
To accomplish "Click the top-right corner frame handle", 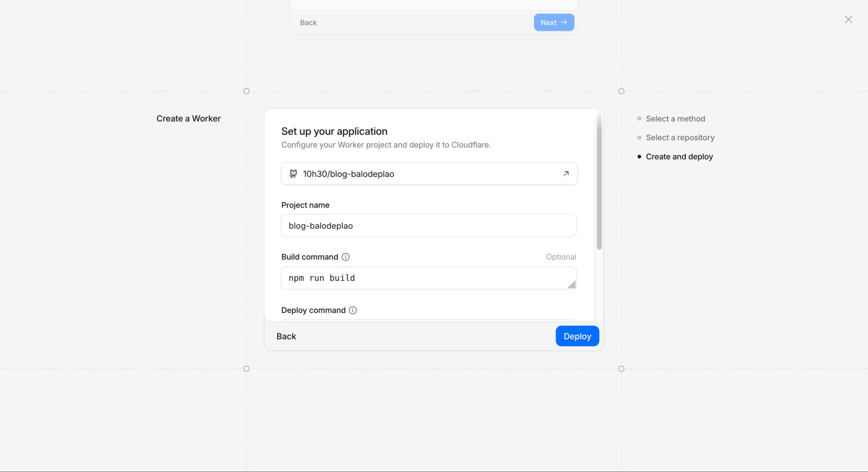I will 621,91.
